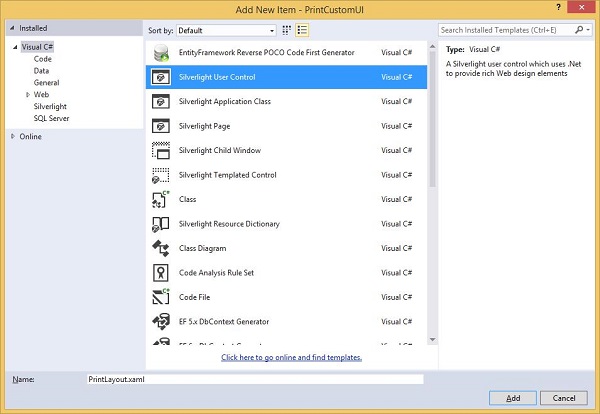The image size is (600, 414).
Task: Click the Code File template icon
Action: coord(159,297)
